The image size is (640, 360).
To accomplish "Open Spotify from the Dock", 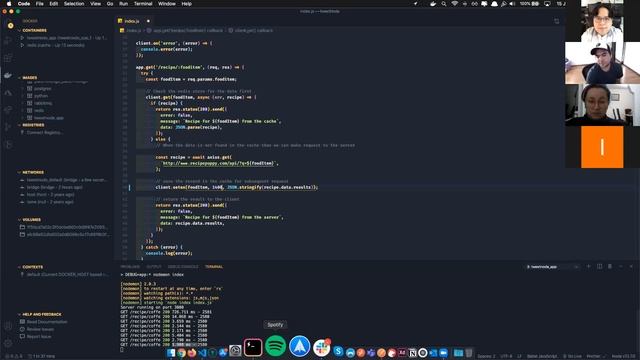I will [276, 346].
